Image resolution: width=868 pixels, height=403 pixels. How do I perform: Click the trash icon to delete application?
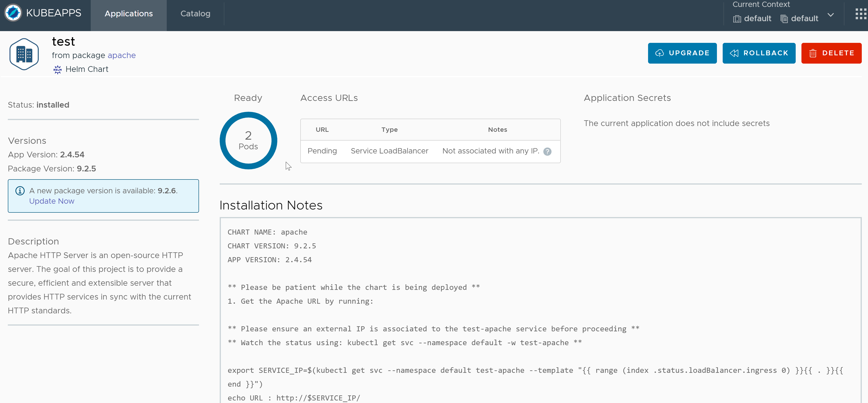813,53
